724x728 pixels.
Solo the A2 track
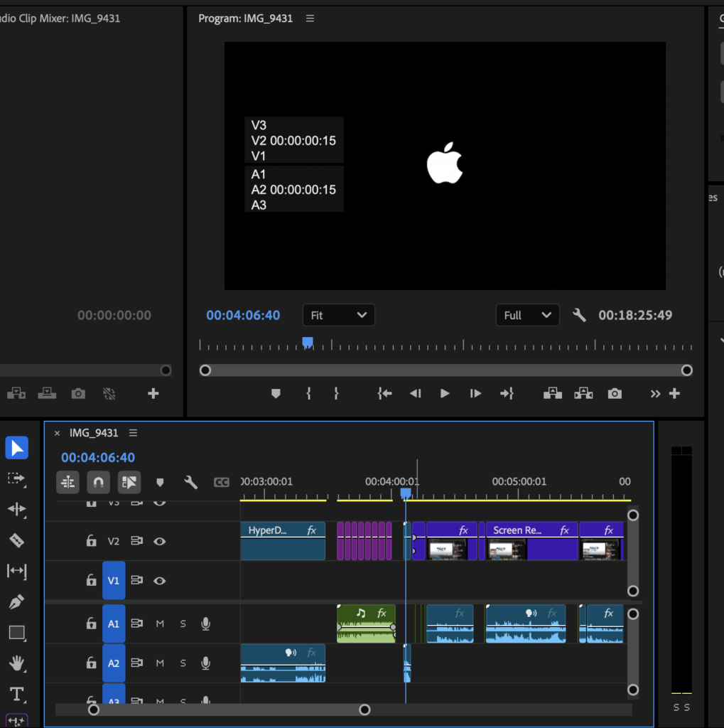[x=183, y=663]
